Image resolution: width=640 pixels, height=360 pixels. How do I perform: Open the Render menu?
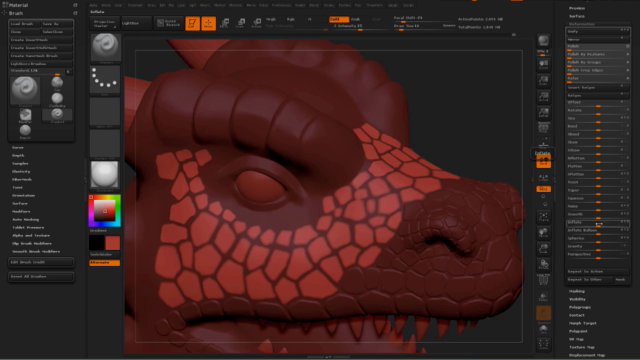click(300, 5)
